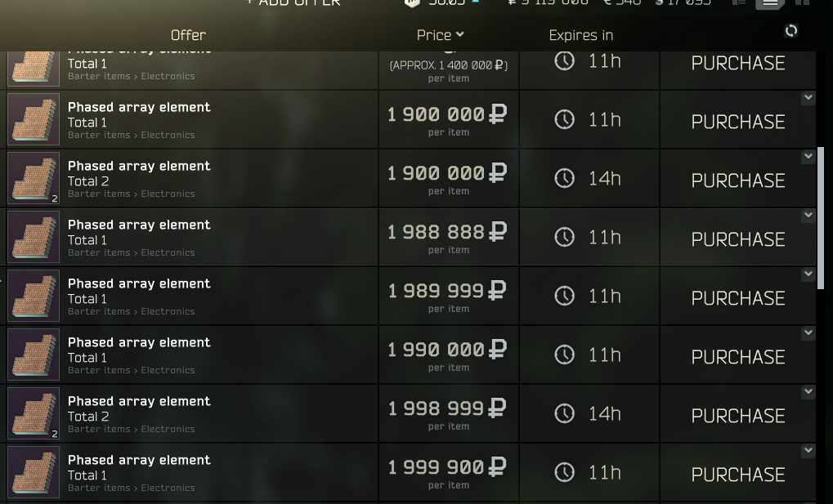Sort by the Expires in column

[580, 35]
